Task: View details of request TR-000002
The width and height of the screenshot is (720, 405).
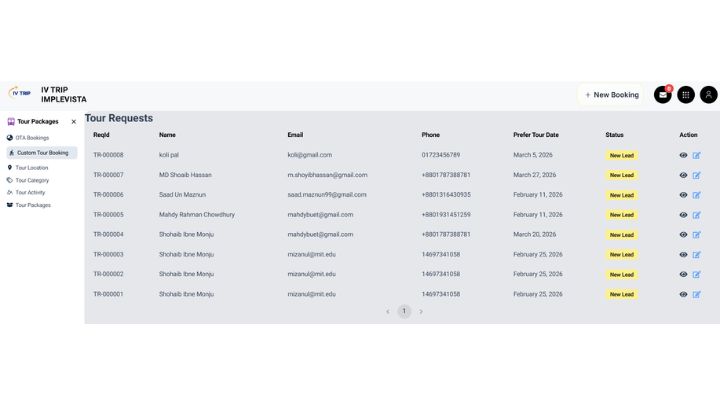Action: (684, 274)
